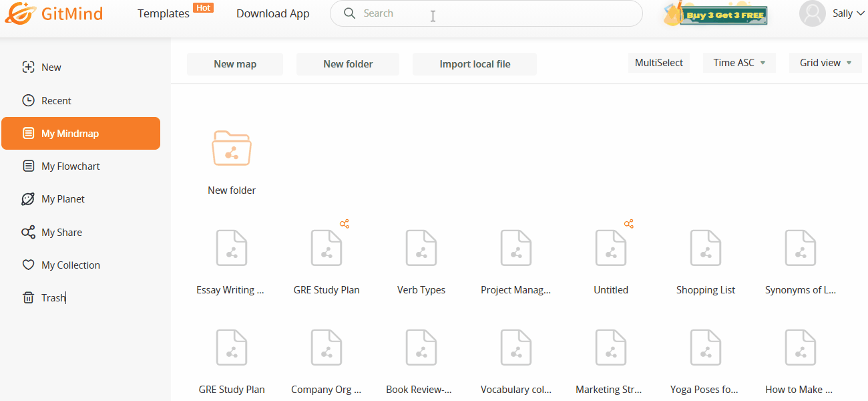Click the Trash bin icon in sidebar
The image size is (868, 401).
[x=28, y=298]
